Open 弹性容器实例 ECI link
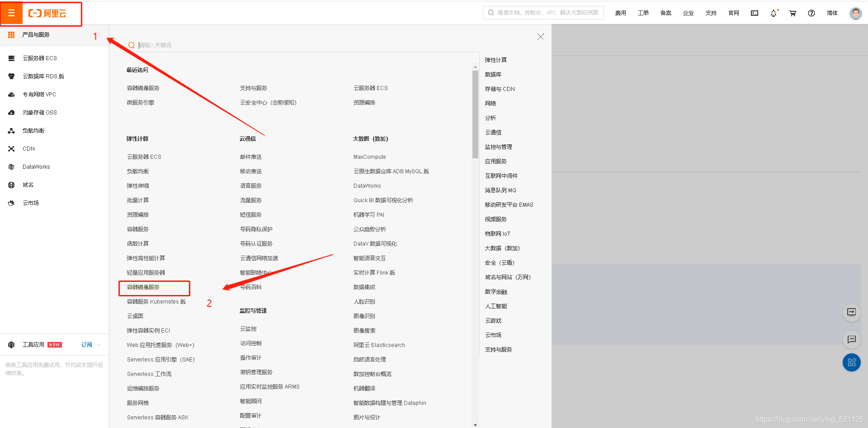 click(148, 331)
